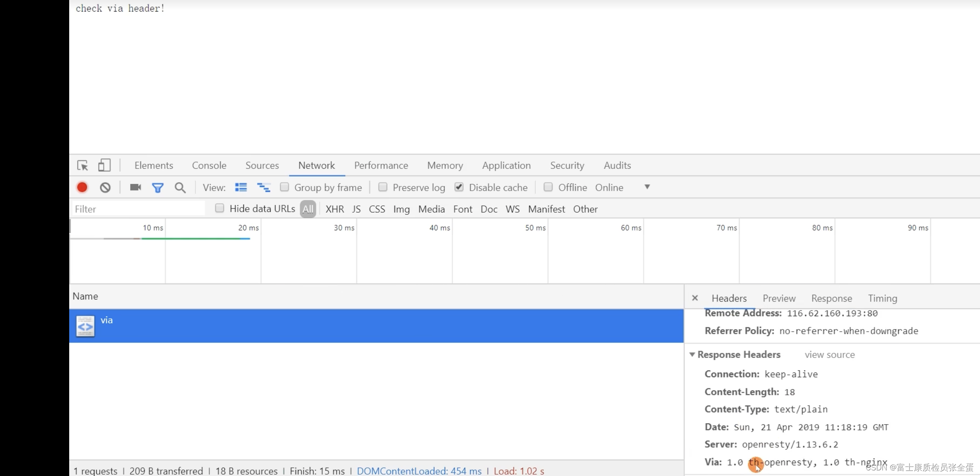This screenshot has height=476, width=980.
Task: Stop recording with the red record button
Action: [x=82, y=187]
